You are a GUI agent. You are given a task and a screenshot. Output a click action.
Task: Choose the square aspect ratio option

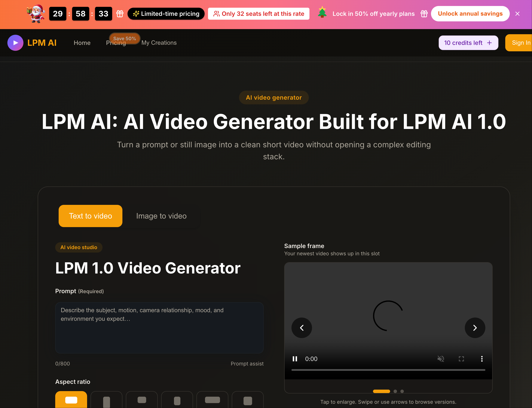click(247, 401)
